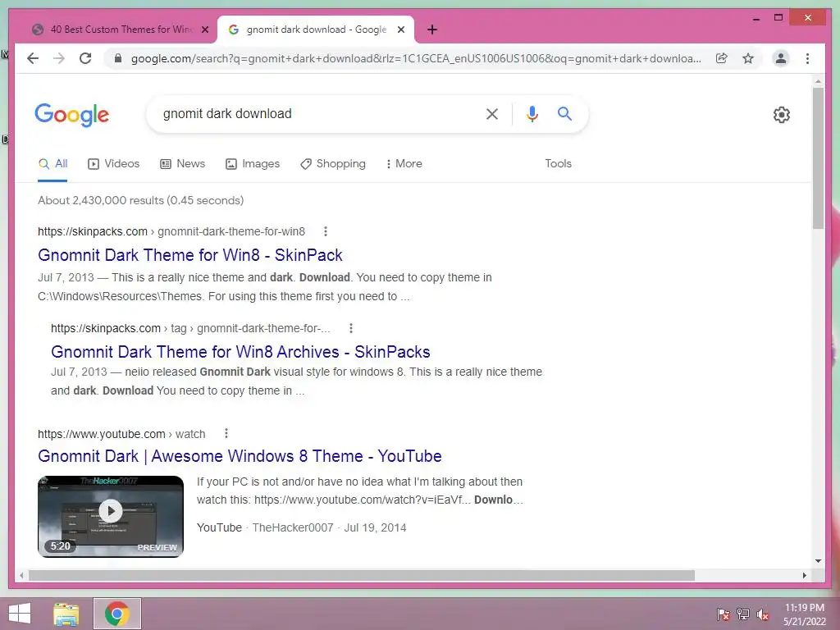840x630 pixels.
Task: Click Chrome icon in taskbar
Action: tap(117, 614)
